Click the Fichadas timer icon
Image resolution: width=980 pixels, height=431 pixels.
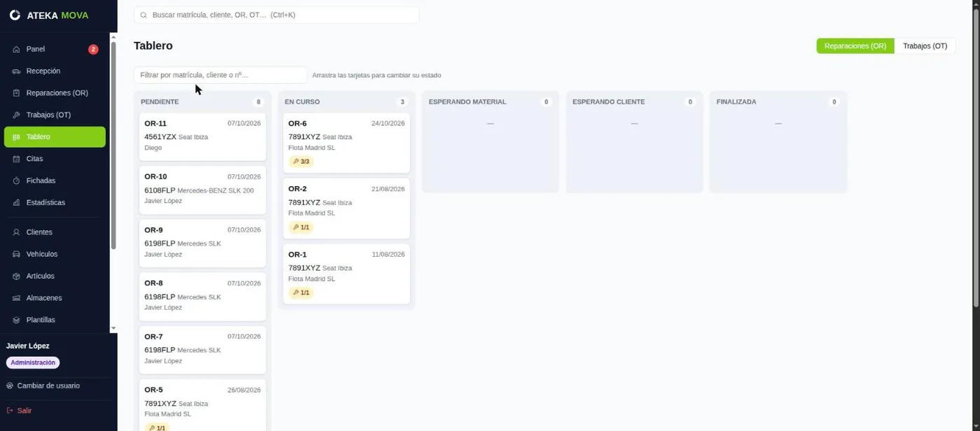point(17,181)
